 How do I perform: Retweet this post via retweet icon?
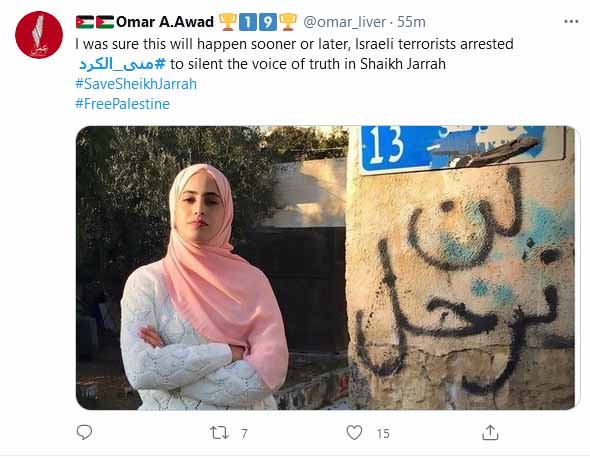[219, 433]
